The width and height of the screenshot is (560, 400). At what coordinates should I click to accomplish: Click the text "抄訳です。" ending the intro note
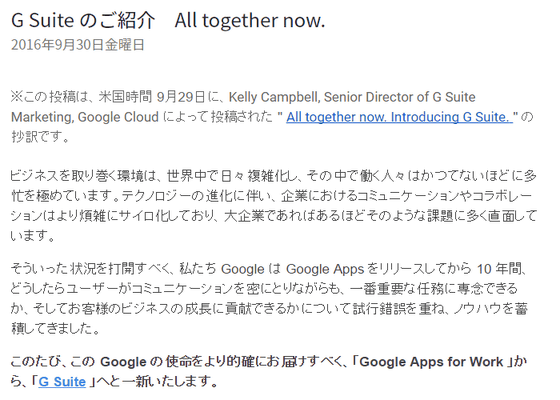point(40,137)
